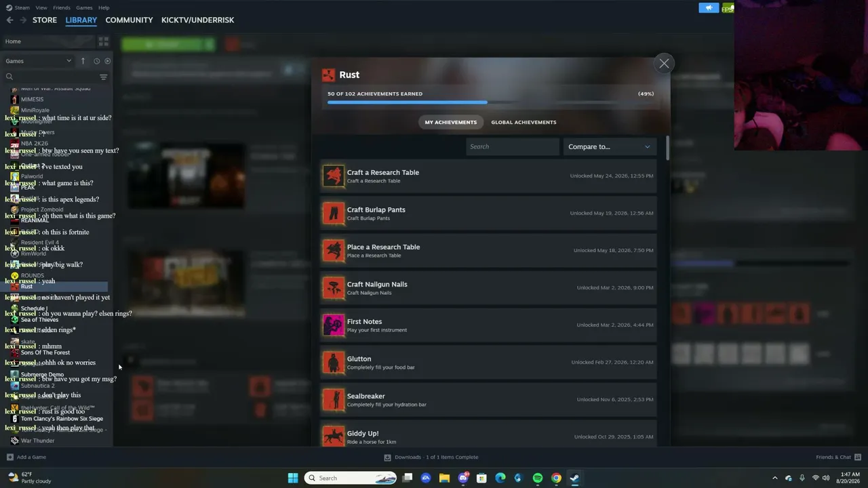This screenshot has width=868, height=488.
Task: Show hidden system tray icons
Action: [775, 478]
